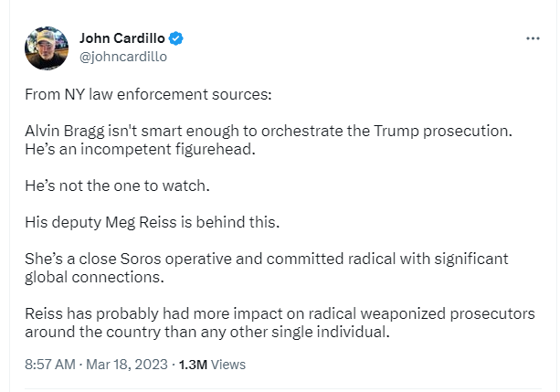Click the Mar 18, 2023 date
The image size is (560, 392).
tap(127, 365)
